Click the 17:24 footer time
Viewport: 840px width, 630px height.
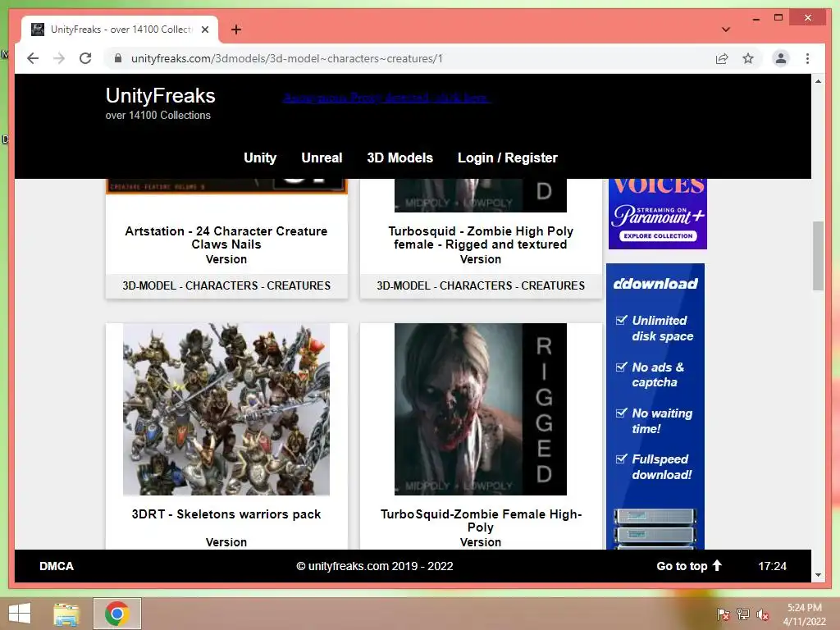[x=772, y=566]
